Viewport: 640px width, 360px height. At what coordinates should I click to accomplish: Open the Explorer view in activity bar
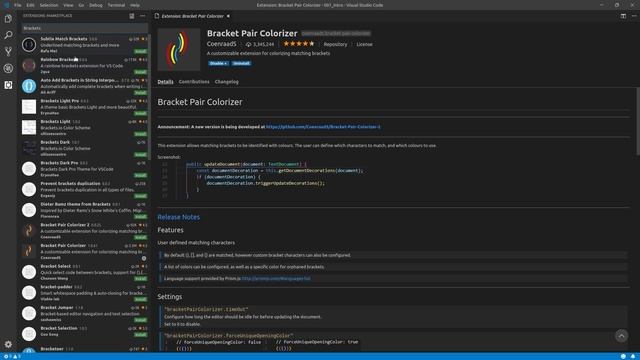point(8,18)
